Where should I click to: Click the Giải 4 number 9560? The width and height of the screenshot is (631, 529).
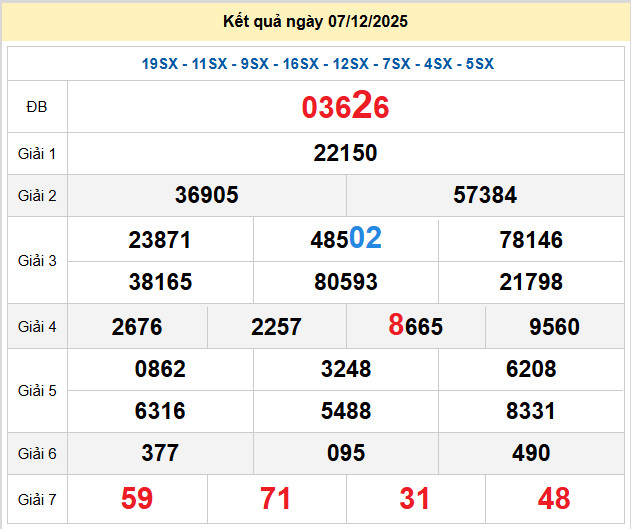point(554,327)
